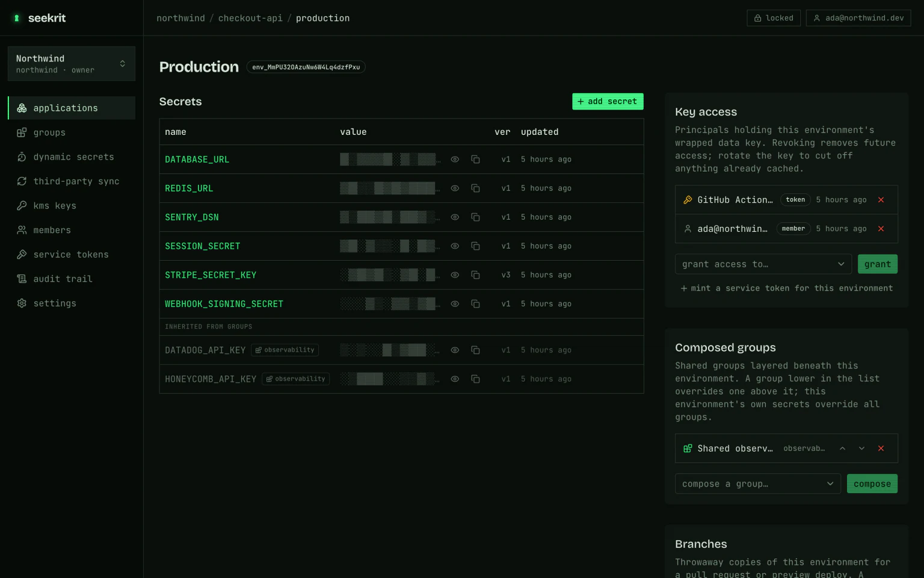This screenshot has height=578, width=924.
Task: Click the locked button in header
Action: point(774,18)
